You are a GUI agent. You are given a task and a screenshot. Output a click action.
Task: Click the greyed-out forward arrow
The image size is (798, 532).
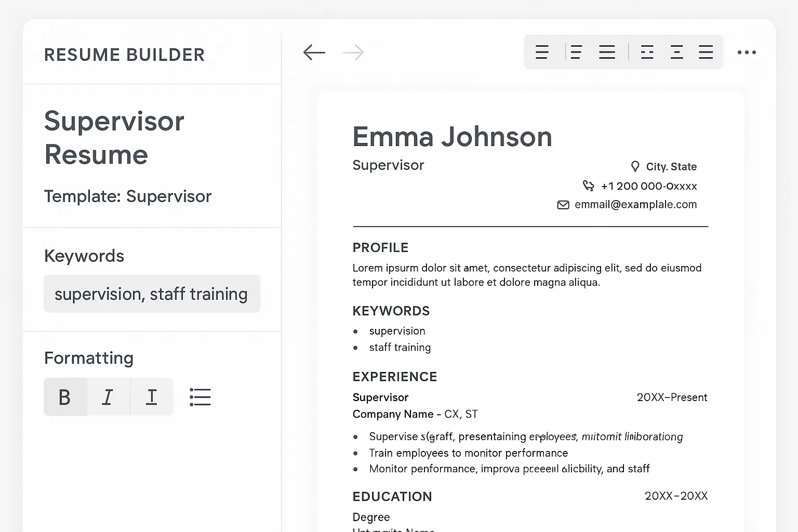(353, 52)
